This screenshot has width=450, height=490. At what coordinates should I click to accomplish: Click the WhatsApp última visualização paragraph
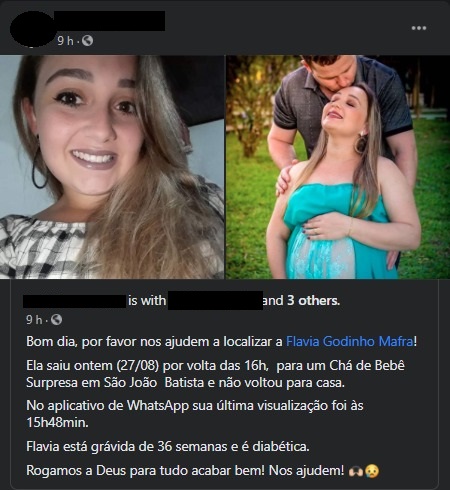(x=195, y=414)
